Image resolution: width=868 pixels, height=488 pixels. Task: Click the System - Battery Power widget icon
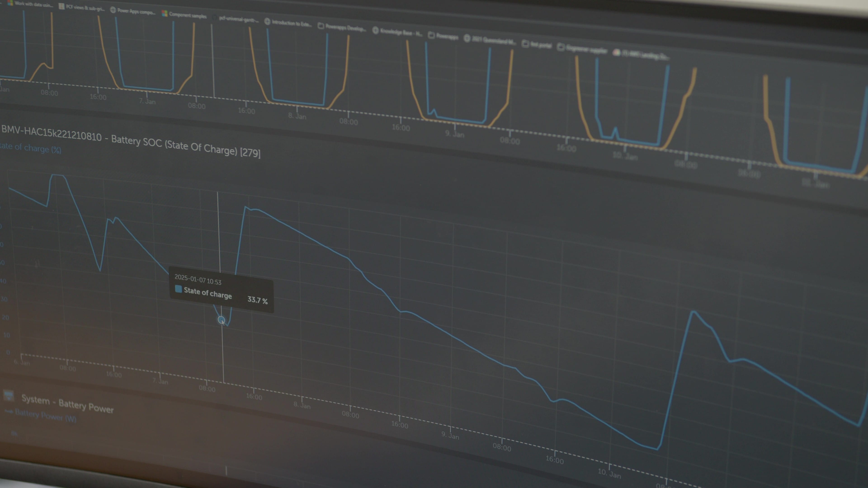click(9, 395)
